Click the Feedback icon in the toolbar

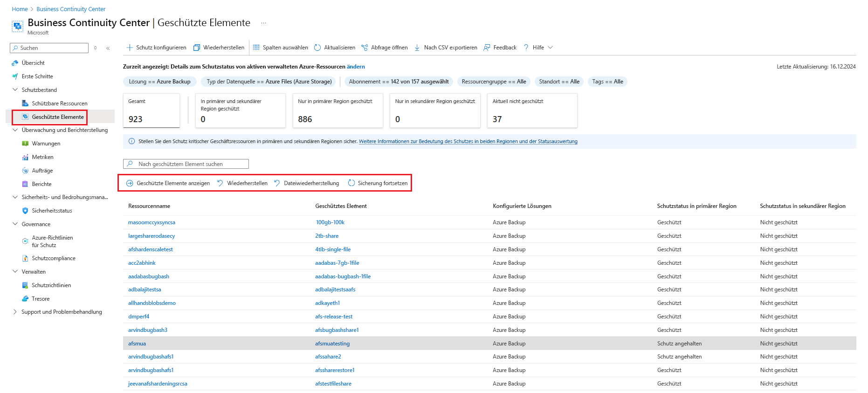click(x=487, y=48)
